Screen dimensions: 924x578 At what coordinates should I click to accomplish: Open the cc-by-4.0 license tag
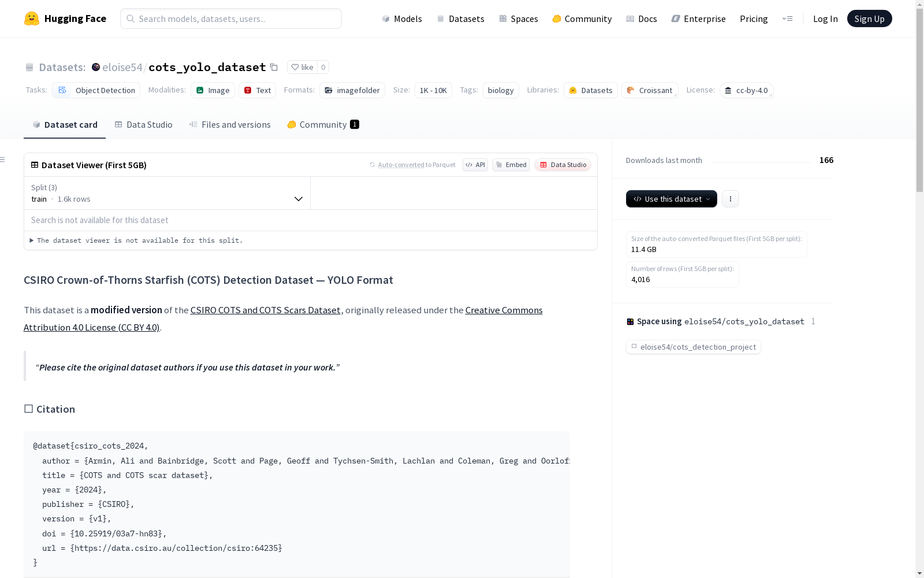tap(746, 90)
